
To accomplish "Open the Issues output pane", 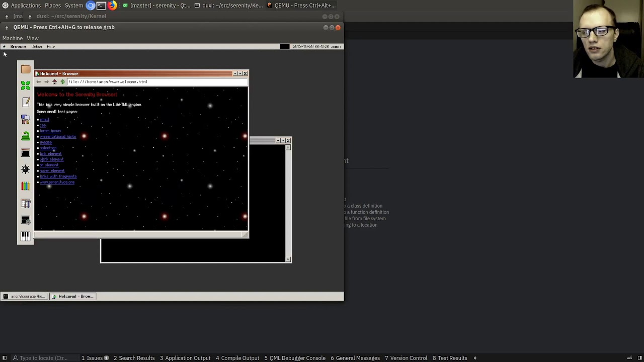I will point(95,358).
